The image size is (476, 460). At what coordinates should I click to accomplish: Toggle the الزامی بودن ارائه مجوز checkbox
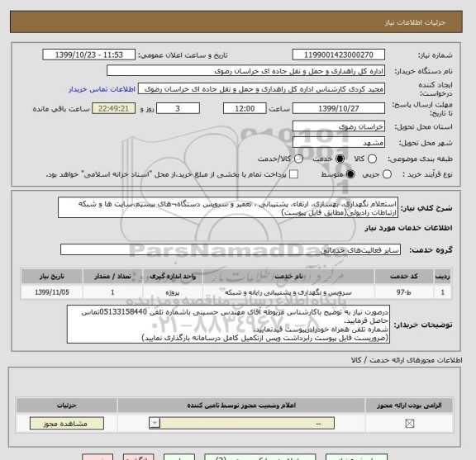pos(410,424)
